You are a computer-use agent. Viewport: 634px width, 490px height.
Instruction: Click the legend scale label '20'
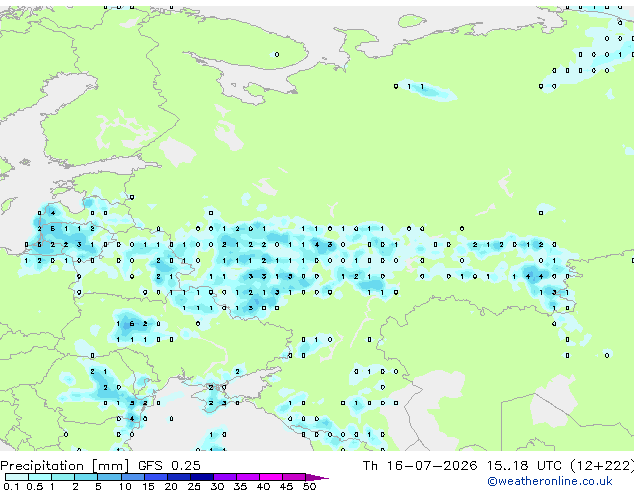pos(171,486)
